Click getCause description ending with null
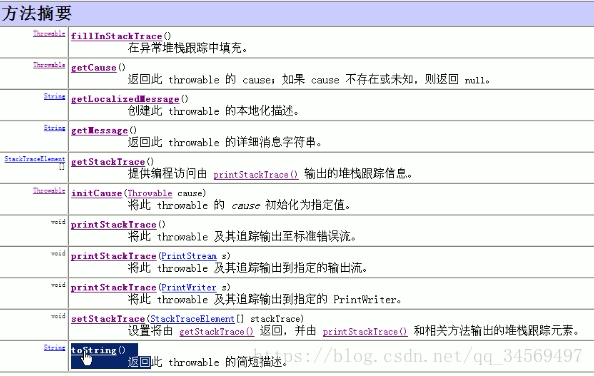The width and height of the screenshot is (594, 376). pyautogui.click(x=309, y=80)
